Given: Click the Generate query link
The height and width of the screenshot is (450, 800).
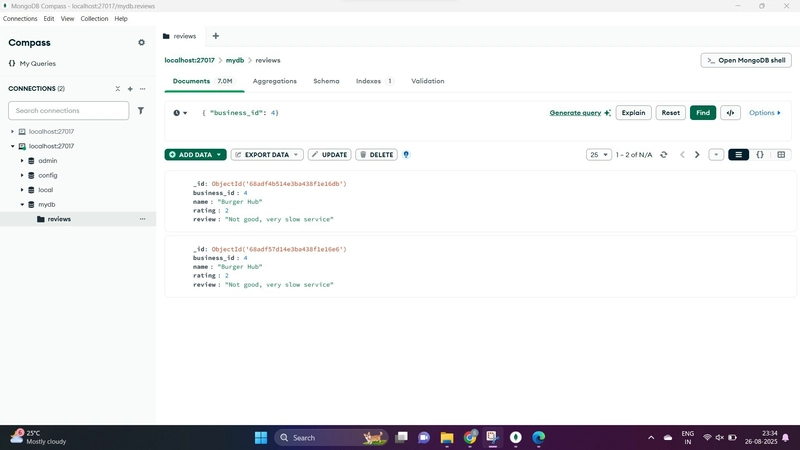Looking at the screenshot, I should [575, 113].
